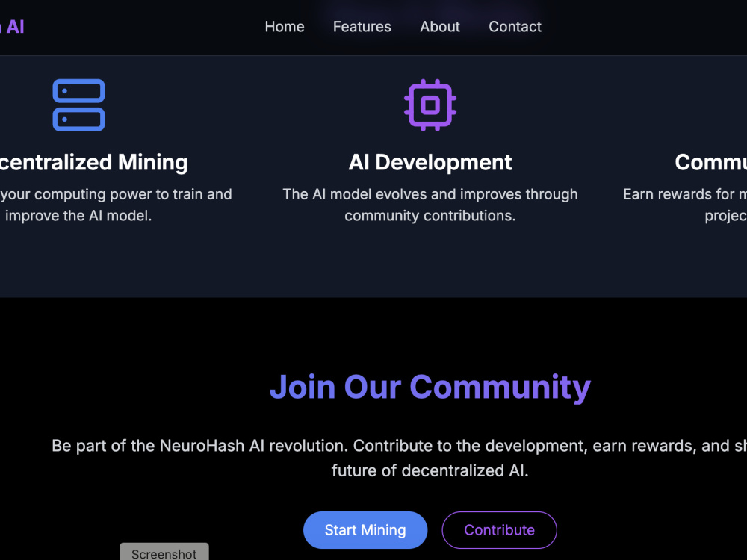Click the partially visible Community heading

[x=711, y=162]
